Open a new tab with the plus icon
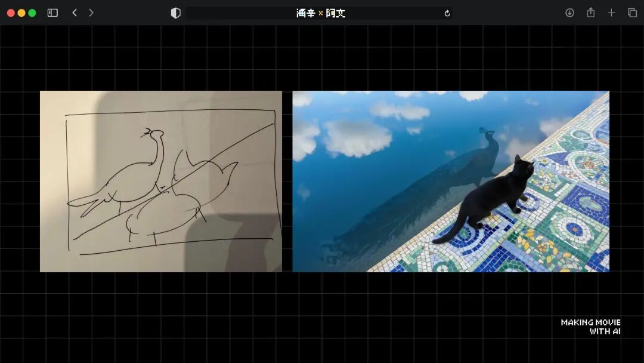Image resolution: width=644 pixels, height=363 pixels. 611,12
